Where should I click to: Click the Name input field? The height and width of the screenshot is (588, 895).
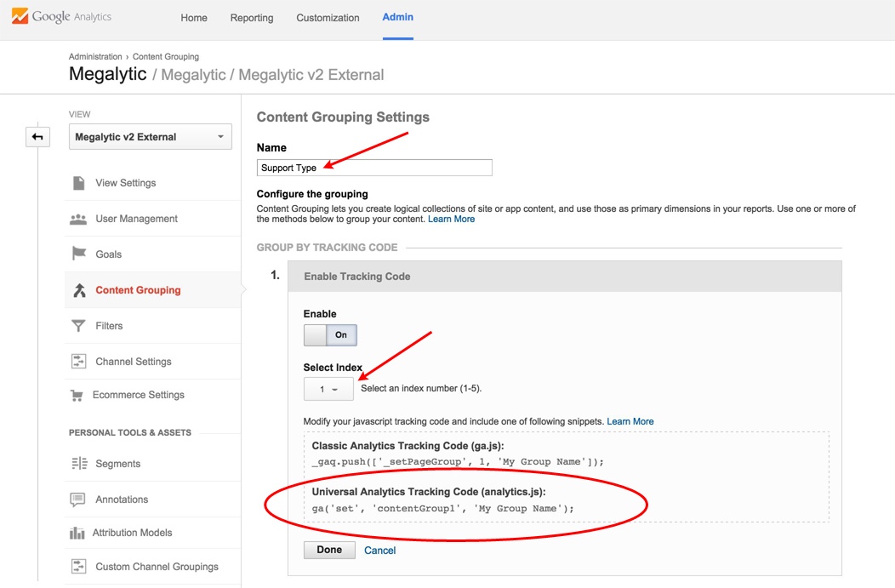click(374, 168)
